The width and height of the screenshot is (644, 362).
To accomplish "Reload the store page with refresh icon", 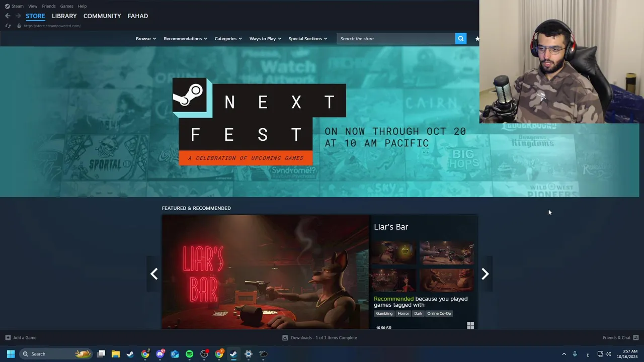I will (x=8, y=26).
